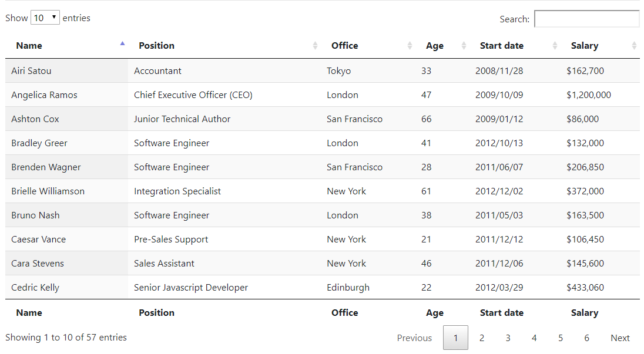Select current page 1 button
644x354 pixels.
[x=455, y=338]
